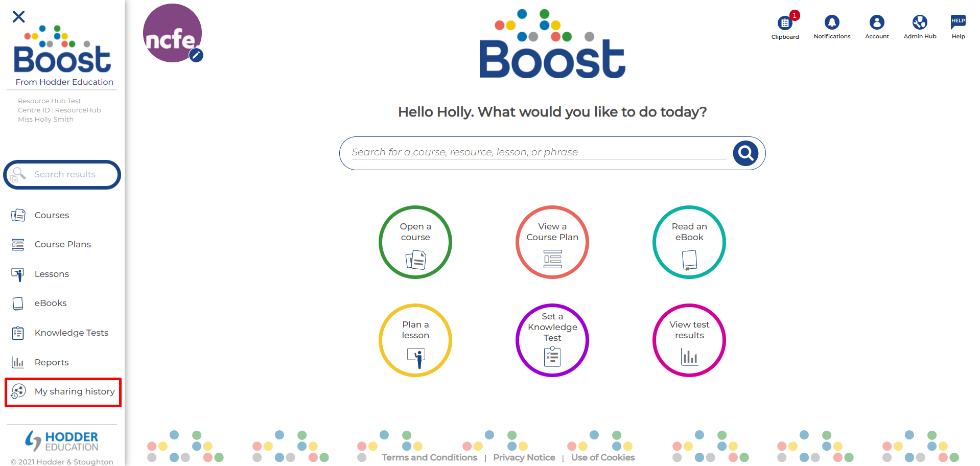980x466 pixels.
Task: Open My sharing history
Action: pos(74,391)
